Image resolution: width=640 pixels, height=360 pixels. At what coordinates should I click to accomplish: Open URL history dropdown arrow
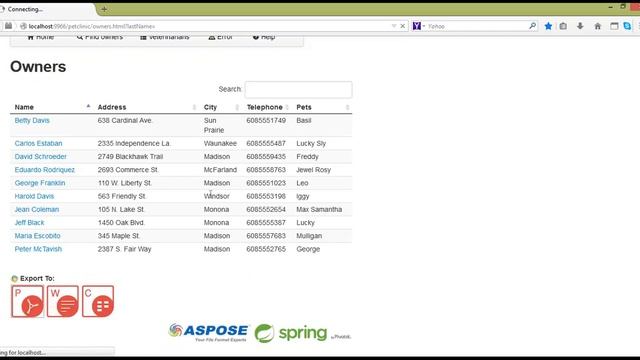click(394, 26)
